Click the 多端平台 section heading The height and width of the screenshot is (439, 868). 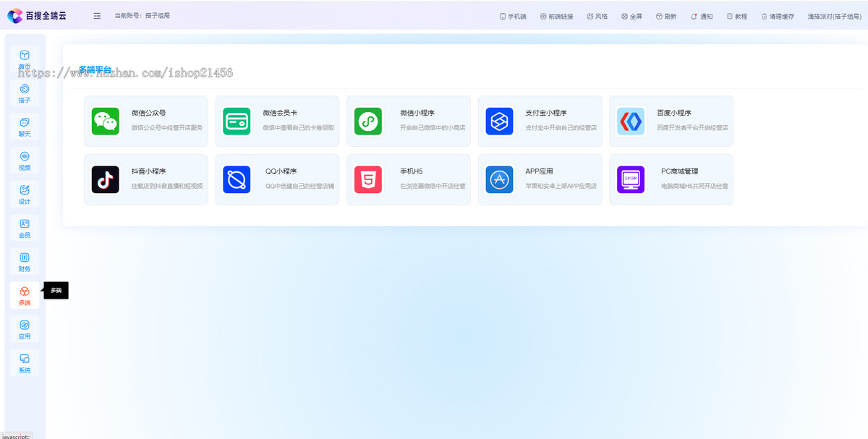(x=95, y=69)
